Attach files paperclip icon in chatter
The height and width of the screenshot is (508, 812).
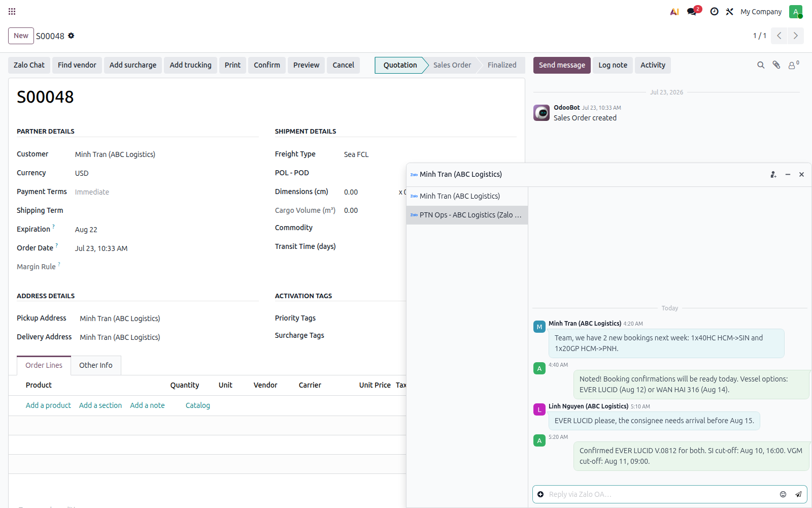pos(776,65)
